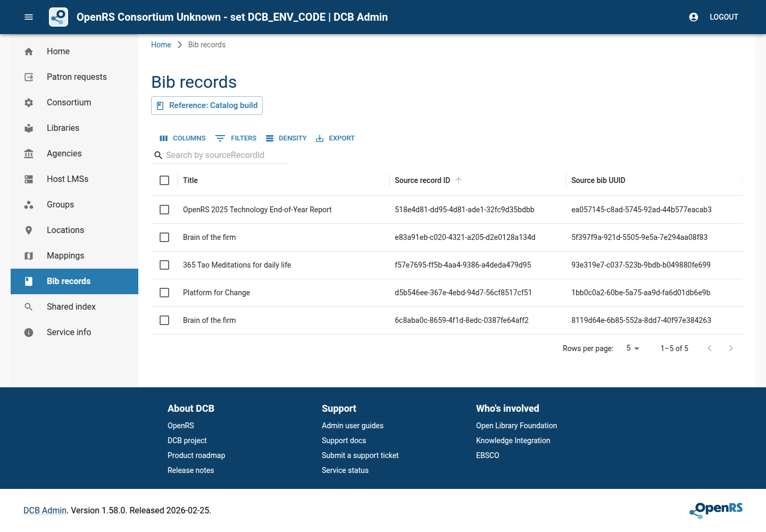Click the Libraries sidebar icon

29,128
